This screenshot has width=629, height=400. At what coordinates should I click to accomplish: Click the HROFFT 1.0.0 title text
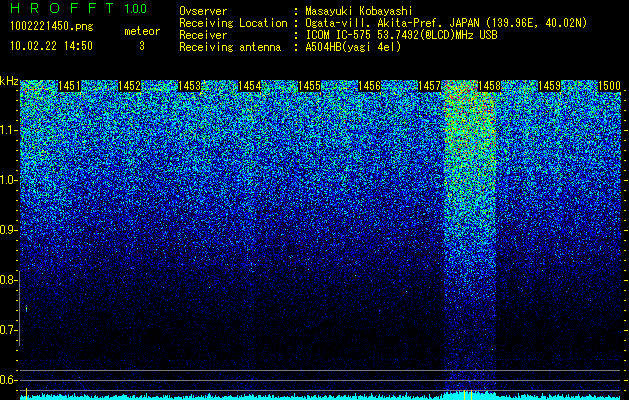[x=79, y=8]
